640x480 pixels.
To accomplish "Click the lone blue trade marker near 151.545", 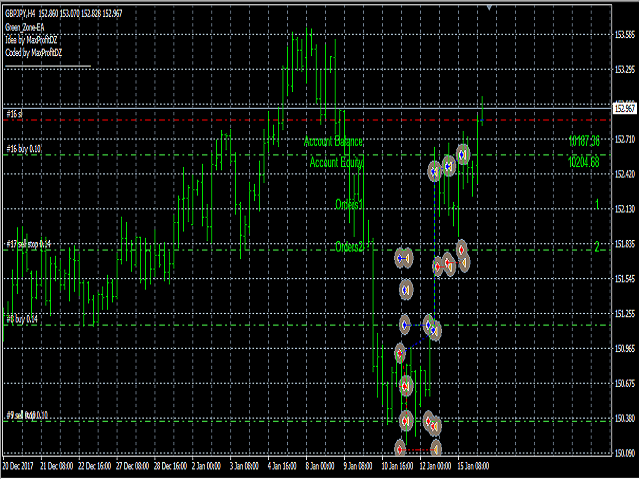I will coord(405,289).
